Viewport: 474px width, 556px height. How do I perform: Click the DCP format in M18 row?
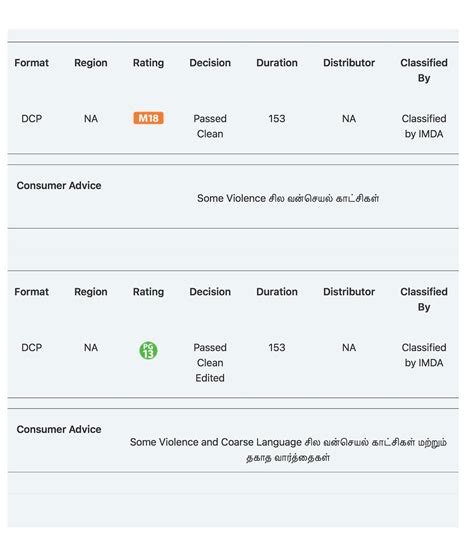click(x=32, y=118)
